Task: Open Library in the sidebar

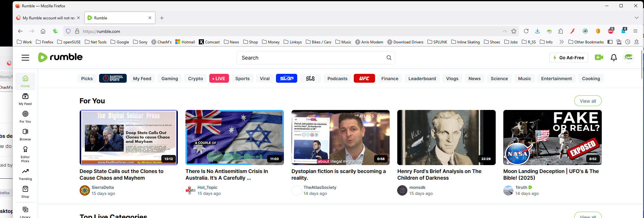Action: pos(25,212)
